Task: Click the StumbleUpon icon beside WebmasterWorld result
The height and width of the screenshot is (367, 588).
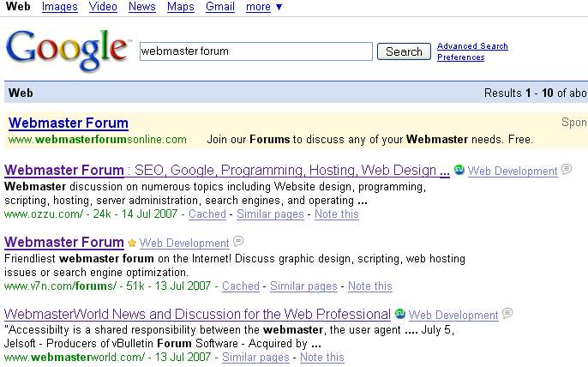Action: (399, 313)
